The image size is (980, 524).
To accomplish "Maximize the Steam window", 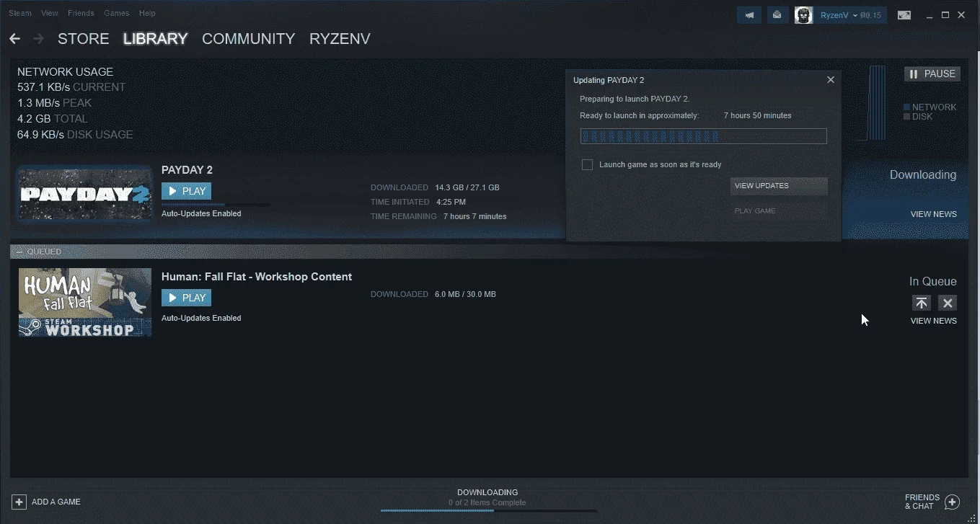I will pos(945,14).
